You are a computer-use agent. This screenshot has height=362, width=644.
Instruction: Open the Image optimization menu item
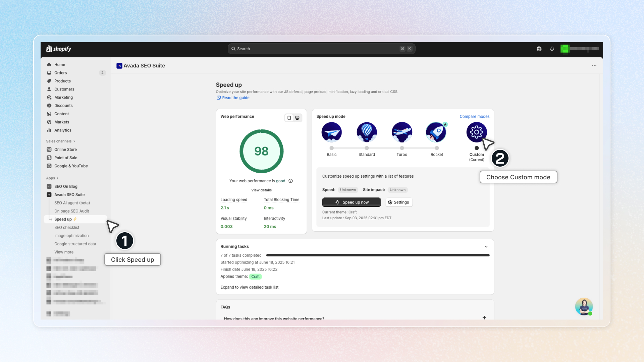pyautogui.click(x=71, y=236)
